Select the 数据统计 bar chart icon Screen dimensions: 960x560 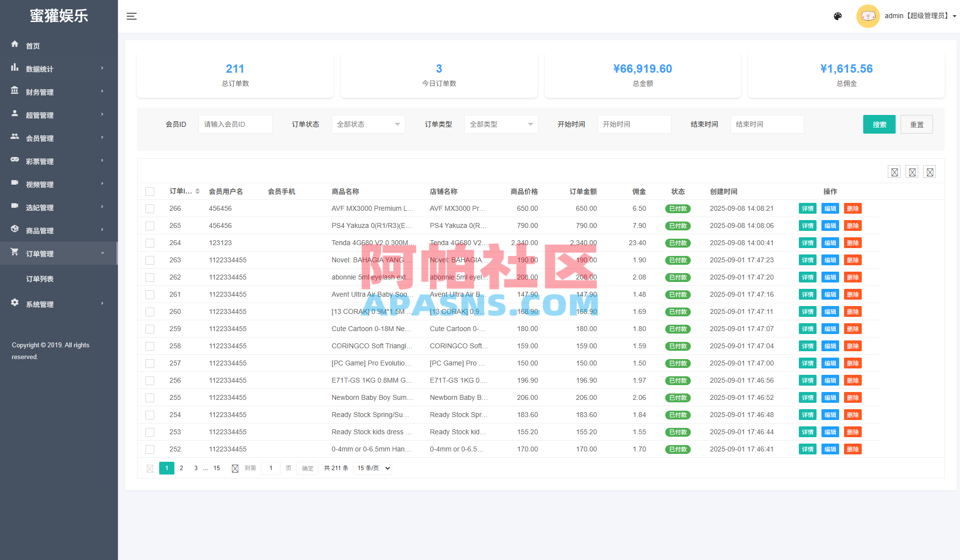click(x=15, y=68)
